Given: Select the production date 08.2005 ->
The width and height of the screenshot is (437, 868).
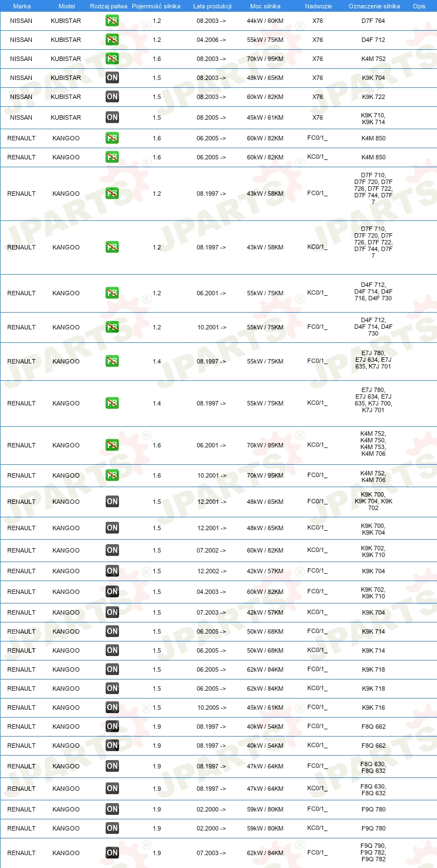Looking at the screenshot, I should coord(211,117).
